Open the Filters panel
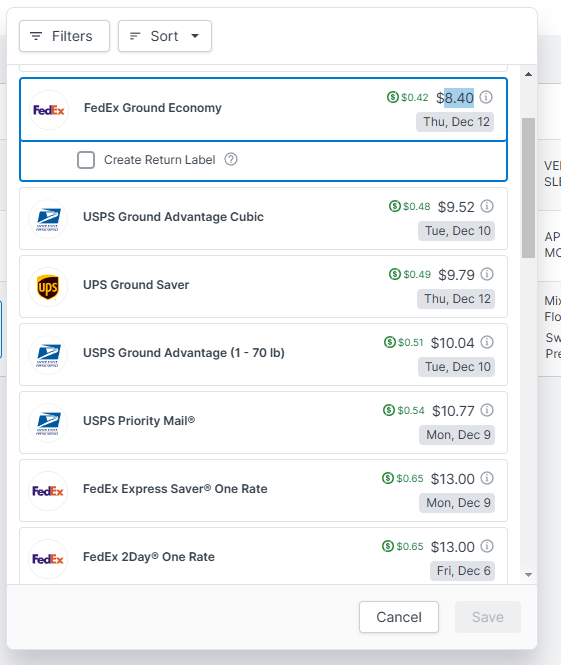 click(64, 36)
